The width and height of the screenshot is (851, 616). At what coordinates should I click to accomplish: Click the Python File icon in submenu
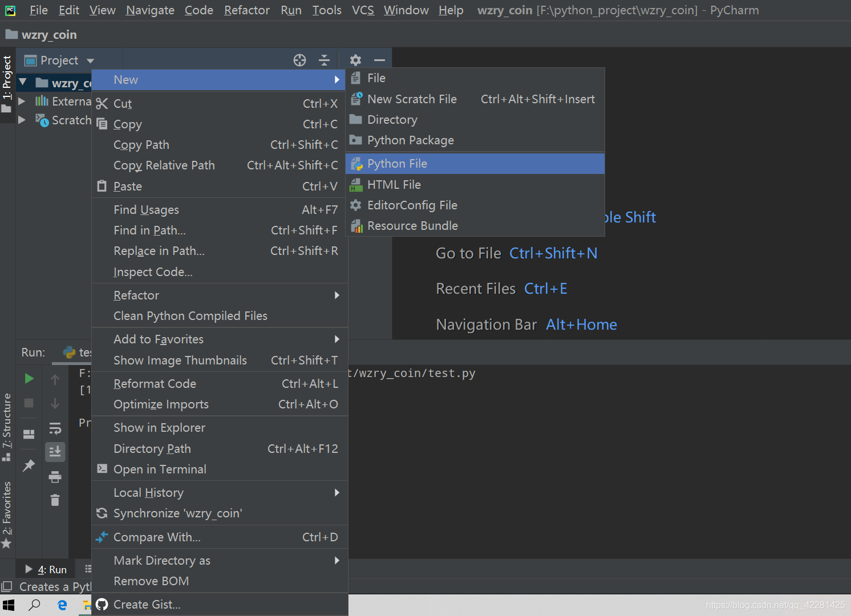(356, 164)
